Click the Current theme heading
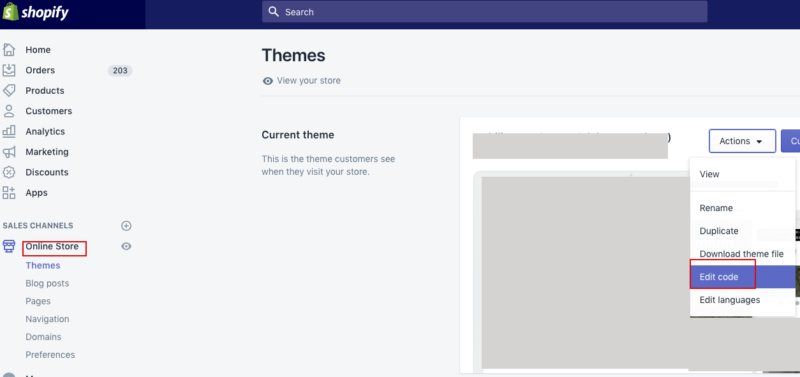The height and width of the screenshot is (377, 800). click(298, 135)
